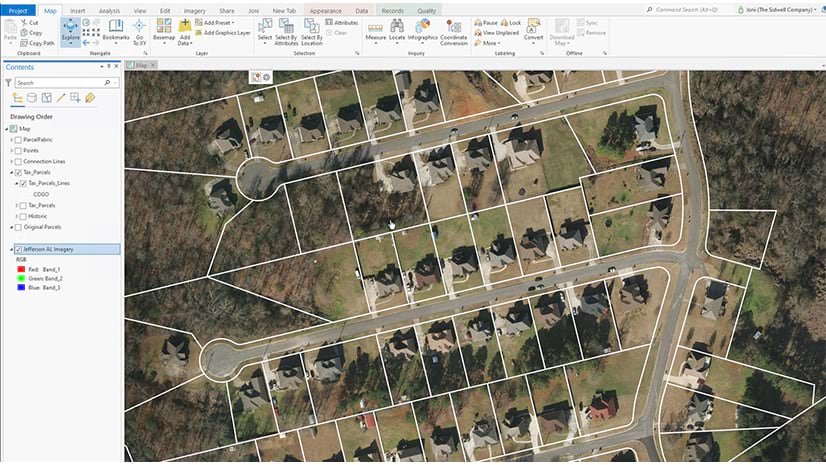Toggle the Map checkbox in Contents
The width and height of the screenshot is (826, 465).
point(14,129)
